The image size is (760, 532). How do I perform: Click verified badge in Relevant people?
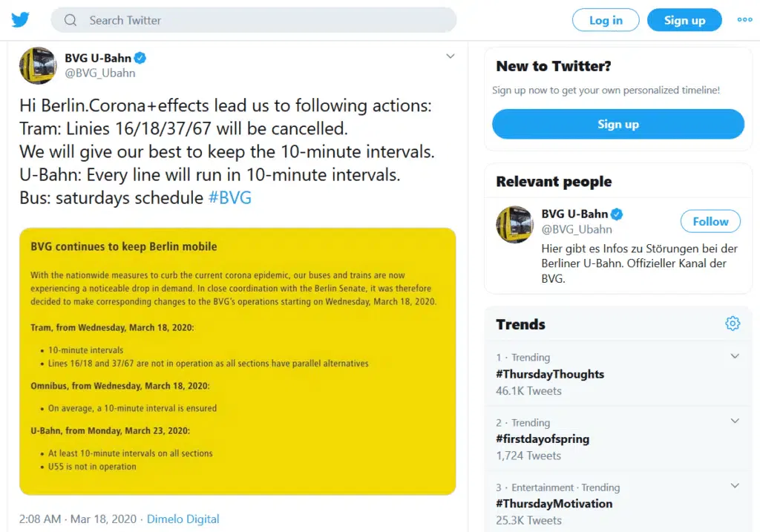[617, 214]
